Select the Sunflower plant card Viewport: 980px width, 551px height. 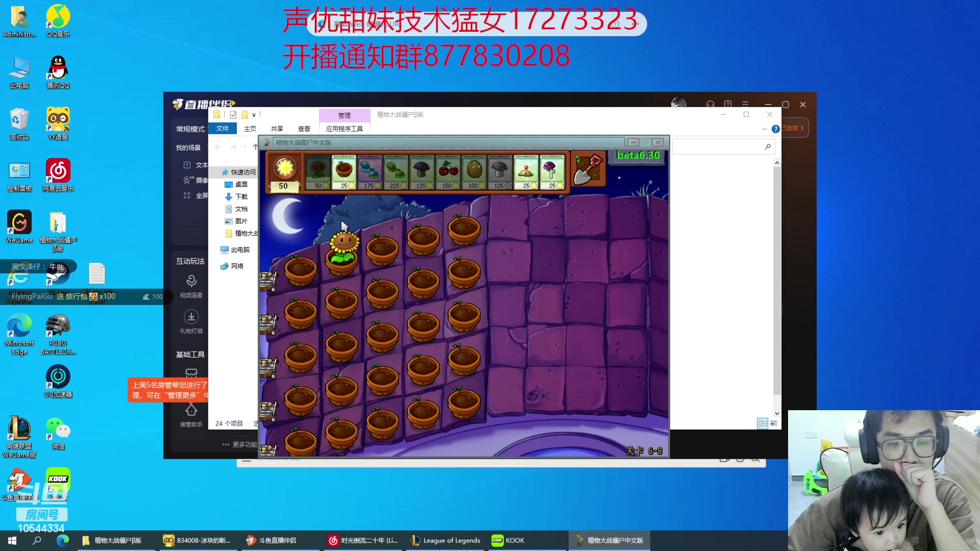(317, 171)
